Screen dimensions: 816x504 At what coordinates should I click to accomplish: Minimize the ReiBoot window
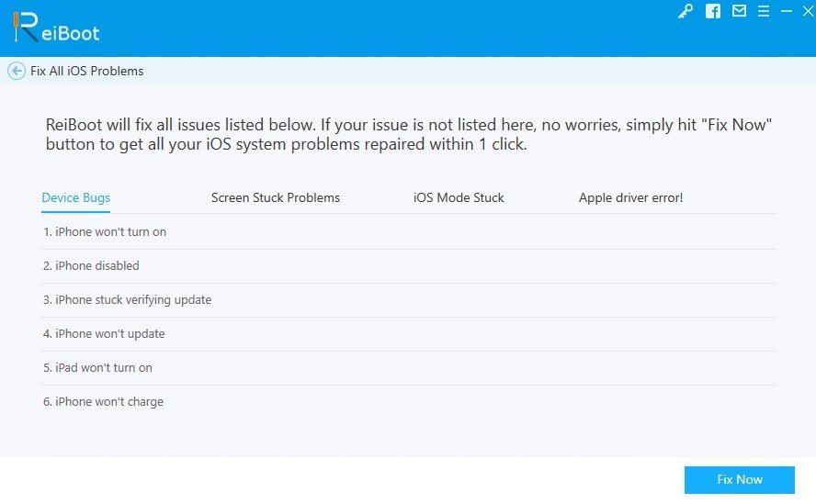(787, 11)
